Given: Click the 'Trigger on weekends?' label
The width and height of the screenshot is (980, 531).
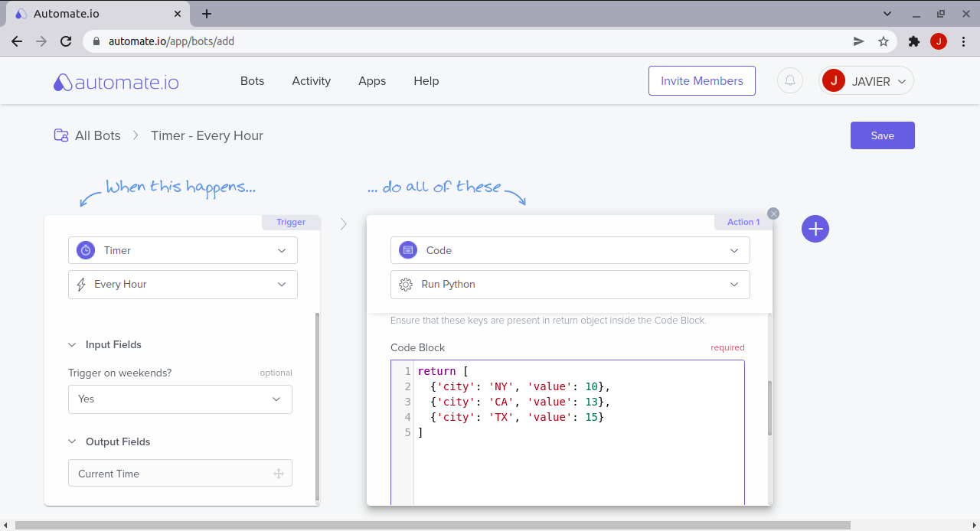Looking at the screenshot, I should click(x=119, y=373).
